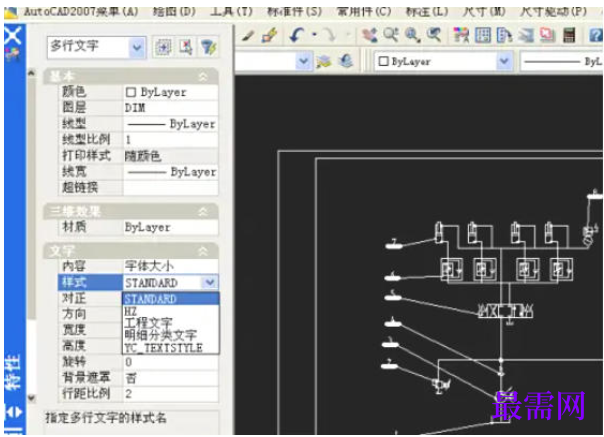Open the layer dropdown arrow in toolbar
The image size is (604, 437).
[304, 61]
